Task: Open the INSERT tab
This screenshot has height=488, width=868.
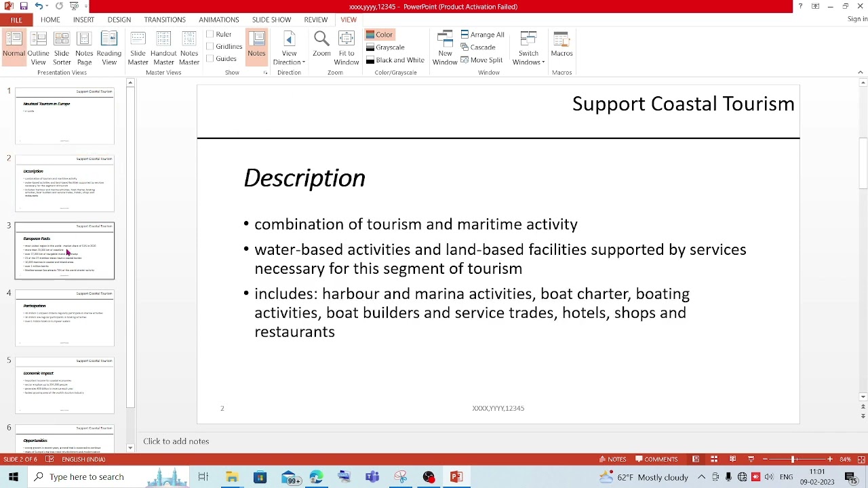Action: pyautogui.click(x=83, y=20)
